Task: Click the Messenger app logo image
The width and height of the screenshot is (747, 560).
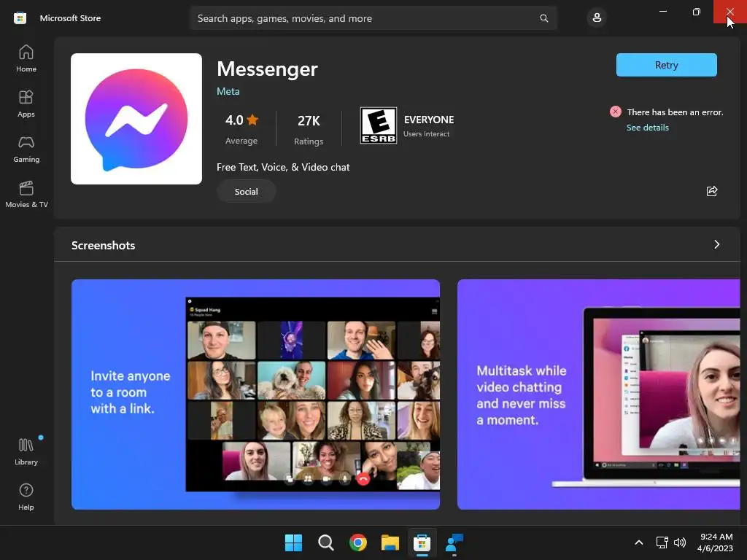Action: pyautogui.click(x=136, y=119)
